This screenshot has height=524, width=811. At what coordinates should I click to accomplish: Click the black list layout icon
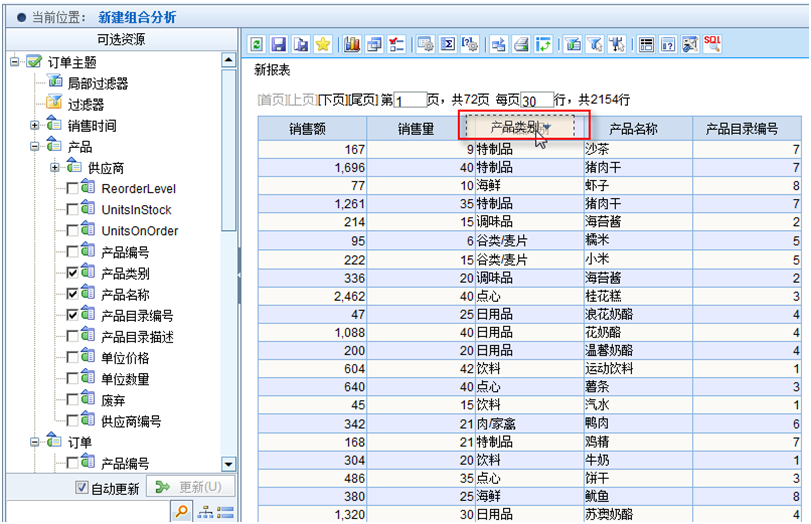[x=646, y=44]
